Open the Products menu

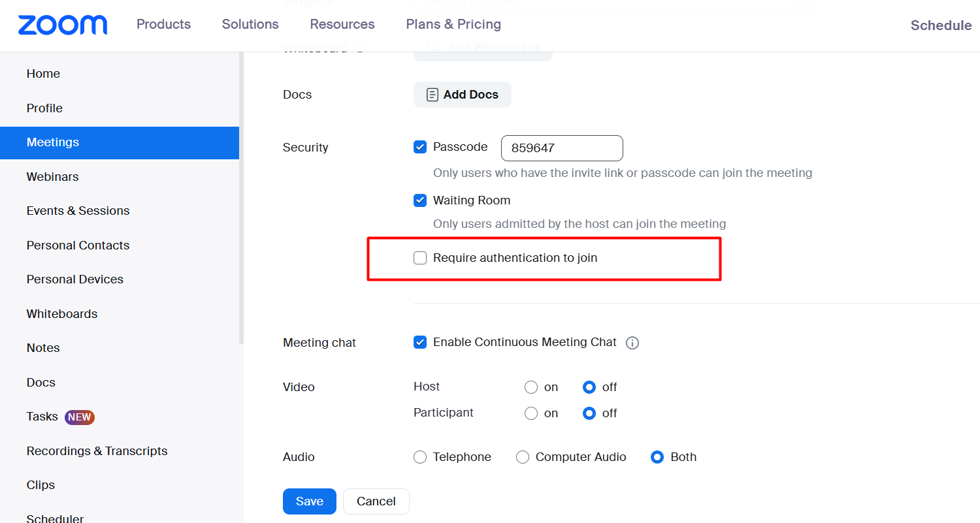click(163, 24)
